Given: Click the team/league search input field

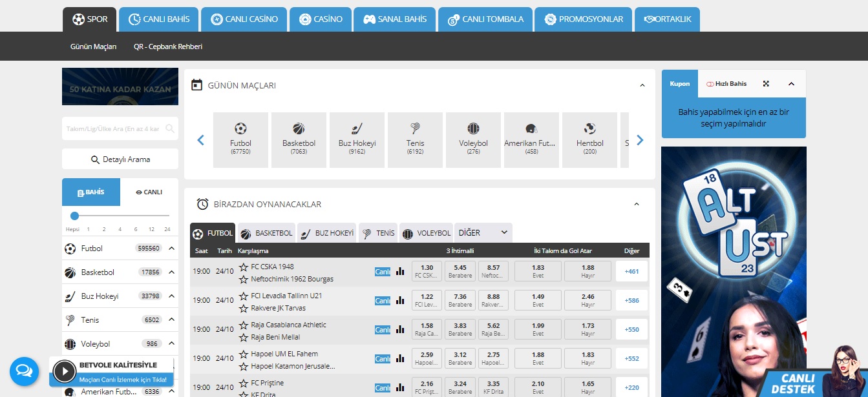Looking at the screenshot, I should [113, 128].
